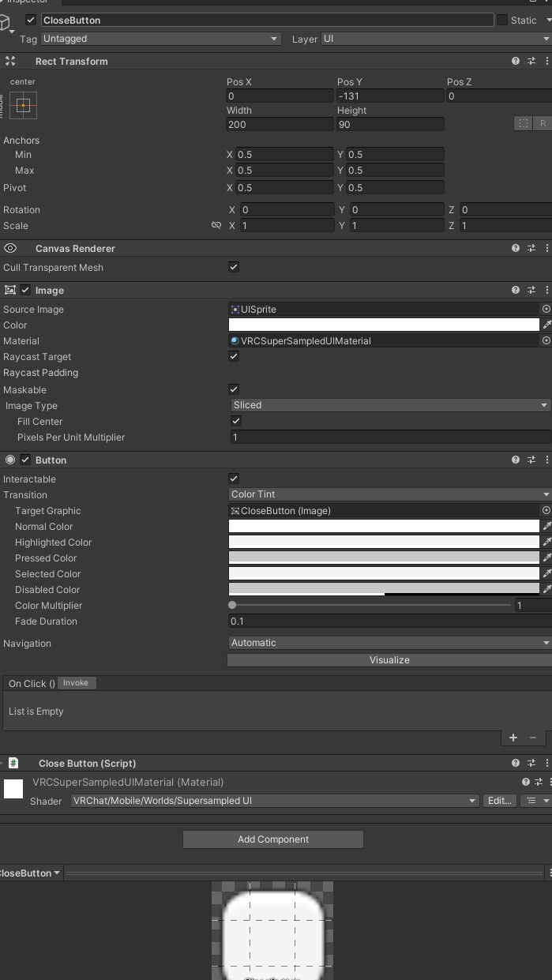The height and width of the screenshot is (980, 552).
Task: Click the plus icon to add an On Click event
Action: tap(513, 738)
